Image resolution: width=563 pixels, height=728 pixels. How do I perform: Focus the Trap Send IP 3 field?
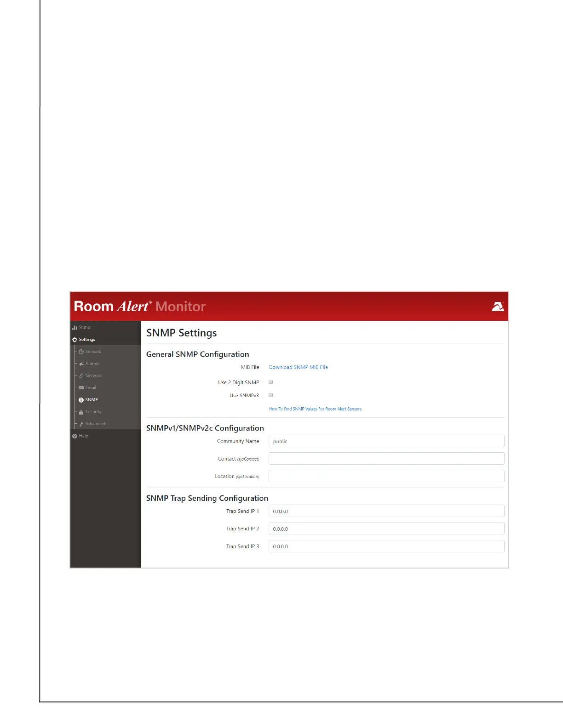tap(386, 546)
